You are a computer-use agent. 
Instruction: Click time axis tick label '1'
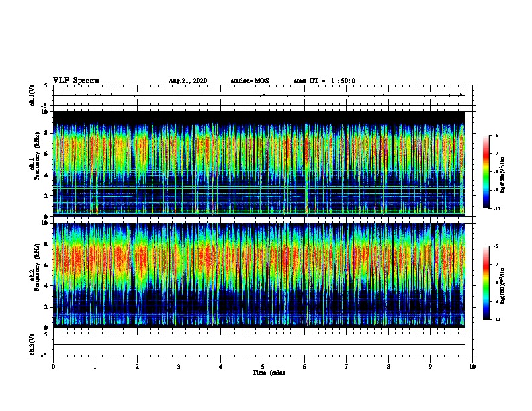coord(95,366)
